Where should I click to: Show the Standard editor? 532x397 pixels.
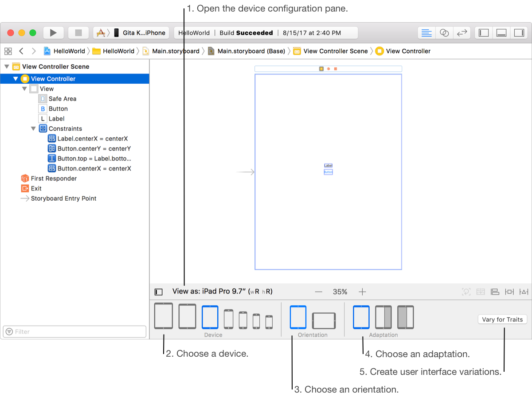tap(426, 33)
